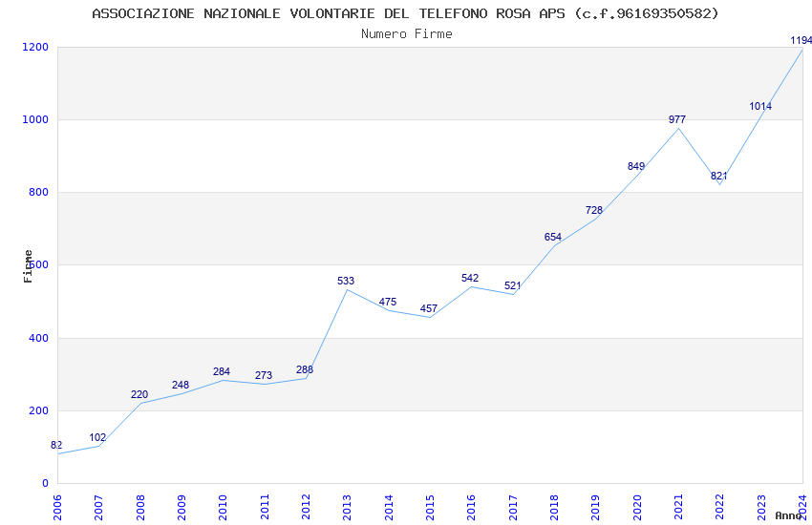This screenshot has height=525, width=812.
Task: Click data label 475 for 2014
Action: (x=387, y=302)
